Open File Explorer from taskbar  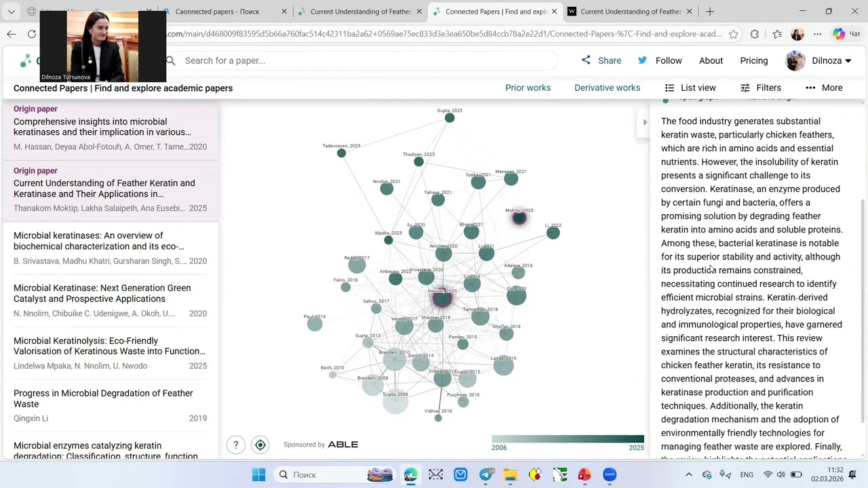pos(510,474)
